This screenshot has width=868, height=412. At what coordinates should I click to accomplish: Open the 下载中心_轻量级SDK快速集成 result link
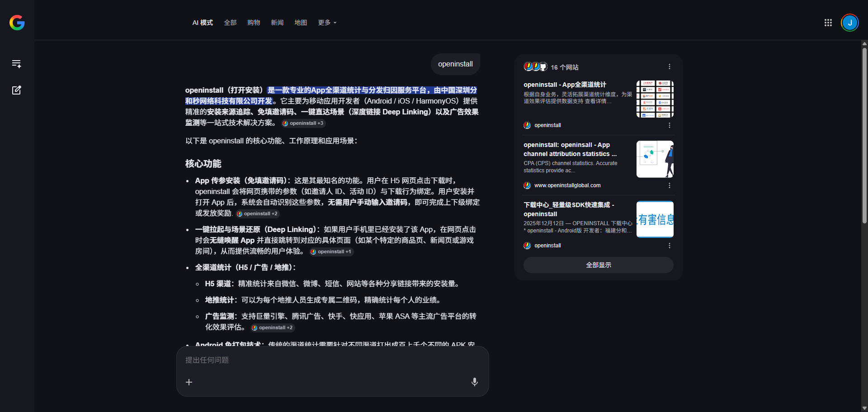coord(569,209)
